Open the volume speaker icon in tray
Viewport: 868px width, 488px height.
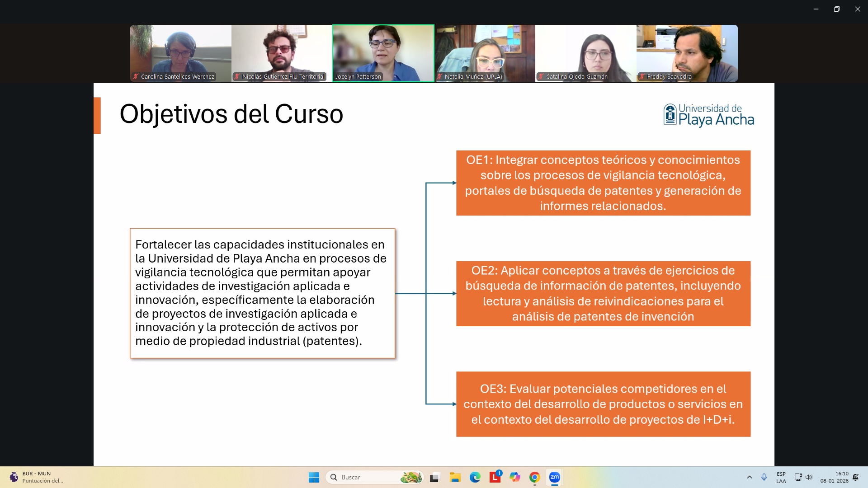coord(809,477)
